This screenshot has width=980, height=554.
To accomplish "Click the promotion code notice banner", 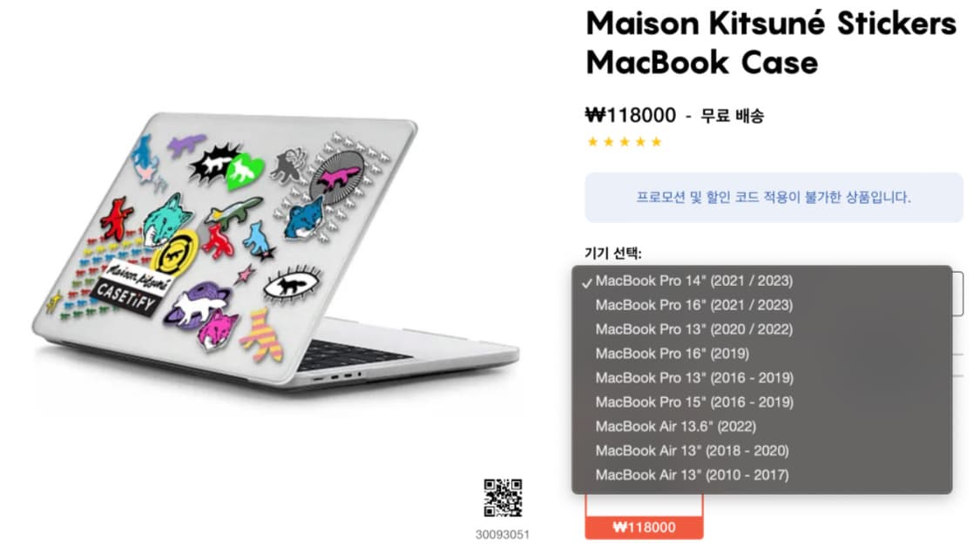I will (x=774, y=198).
